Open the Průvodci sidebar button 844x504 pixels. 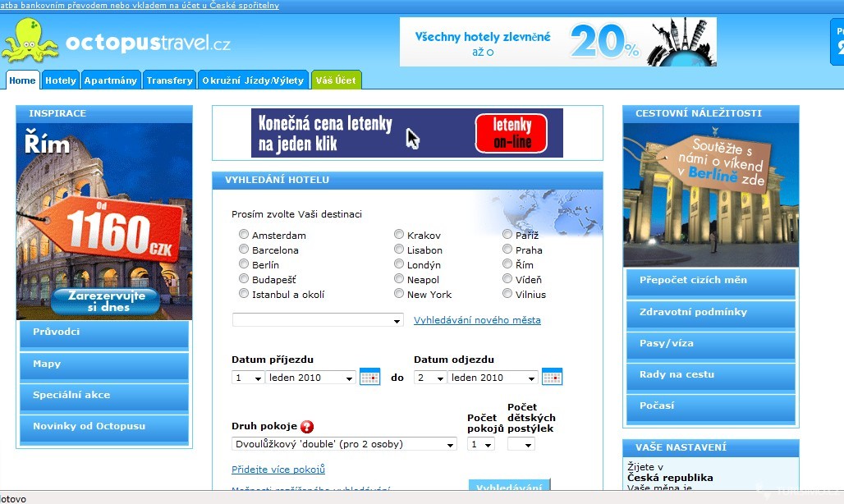[x=104, y=336]
